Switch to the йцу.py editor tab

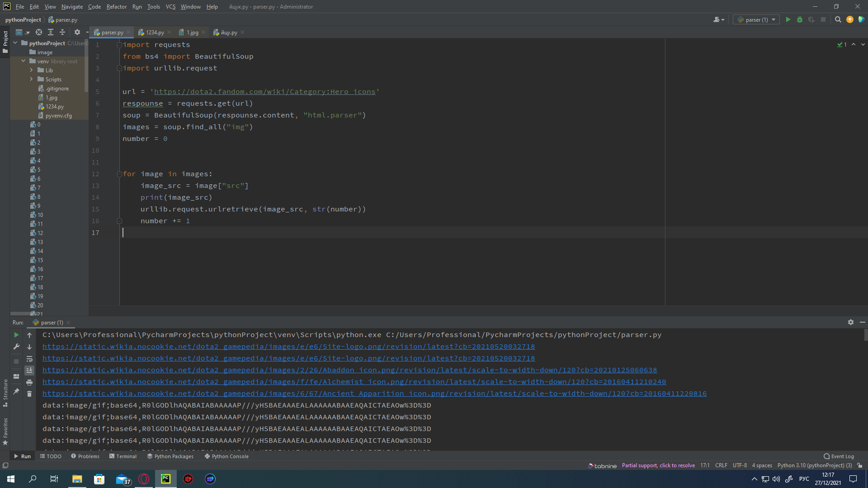pos(229,32)
